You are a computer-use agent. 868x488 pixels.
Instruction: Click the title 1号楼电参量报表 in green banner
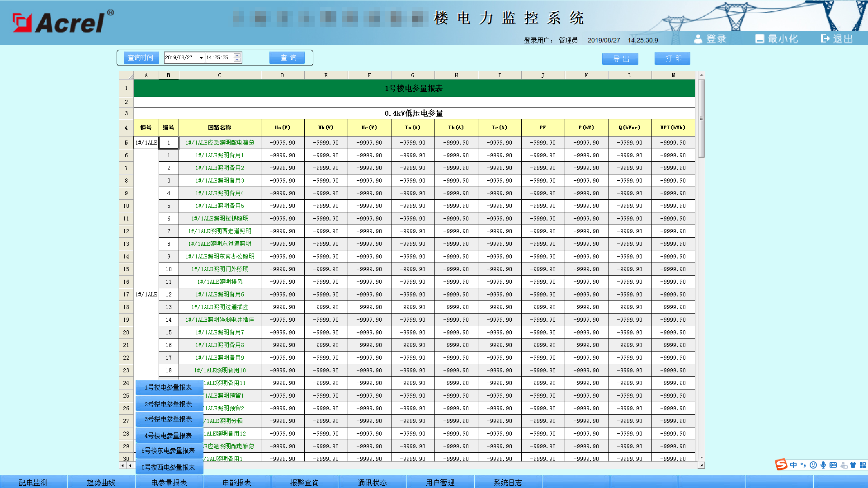[414, 89]
